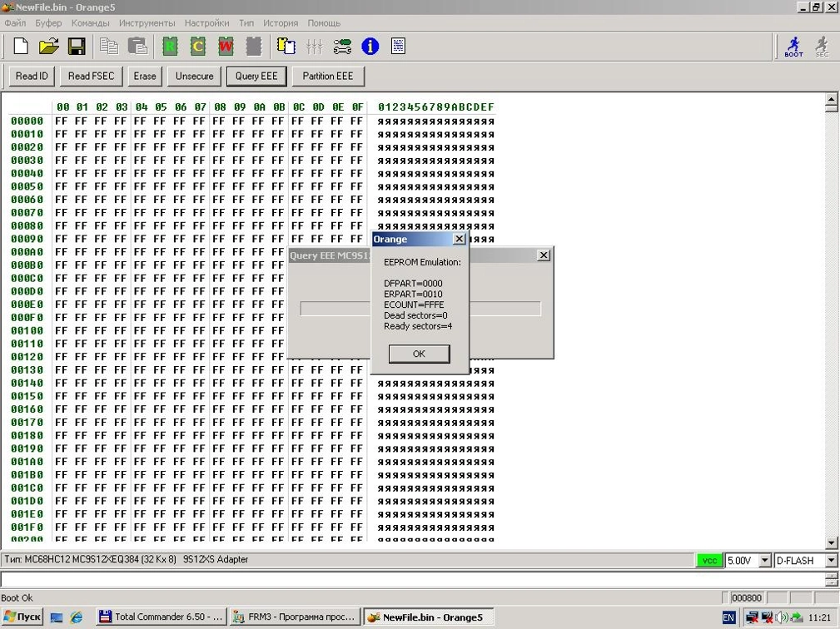Click the Partition EEE button
Image resolution: width=840 pixels, height=629 pixels.
pos(328,76)
